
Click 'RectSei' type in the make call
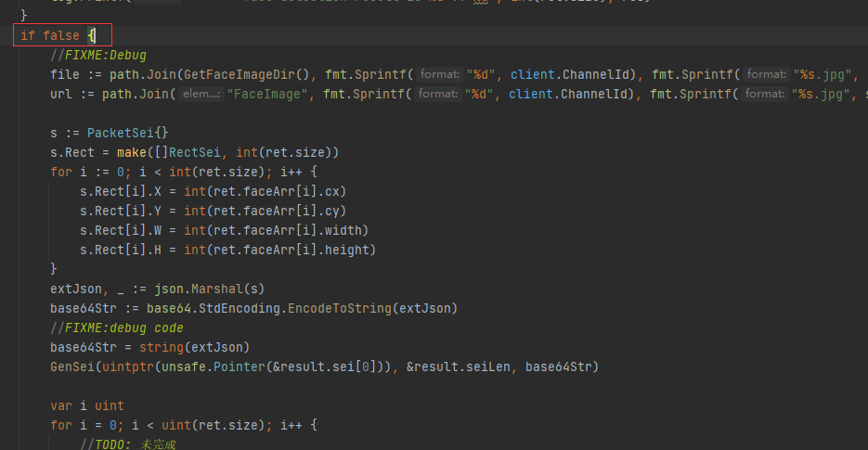pyautogui.click(x=194, y=152)
